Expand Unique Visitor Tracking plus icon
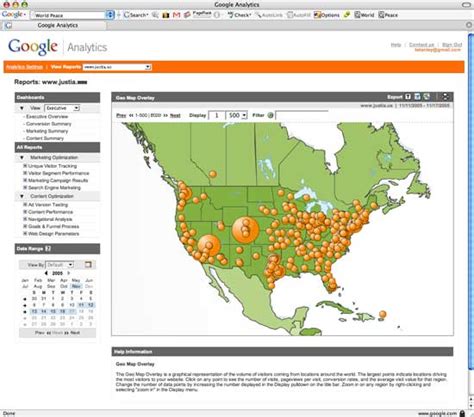 [25, 166]
